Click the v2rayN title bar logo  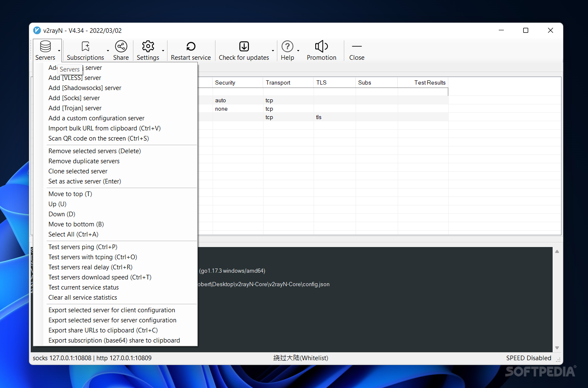tap(37, 30)
